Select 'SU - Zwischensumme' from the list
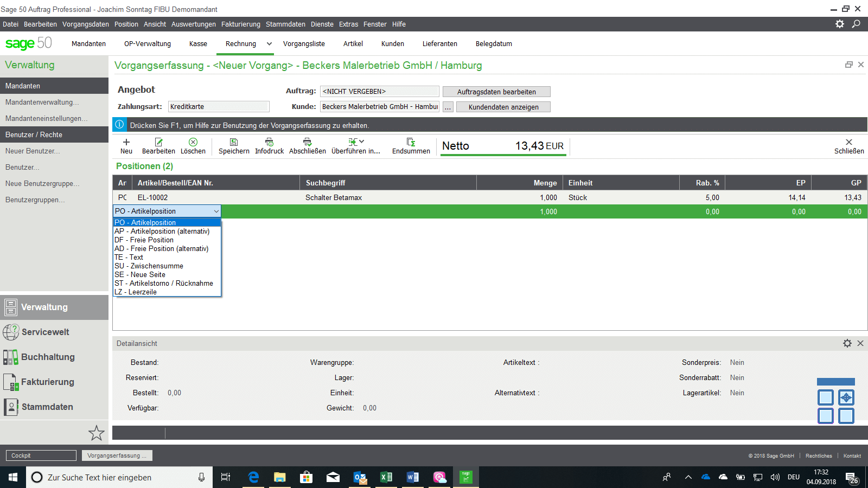Image resolution: width=868 pixels, height=488 pixels. point(149,266)
